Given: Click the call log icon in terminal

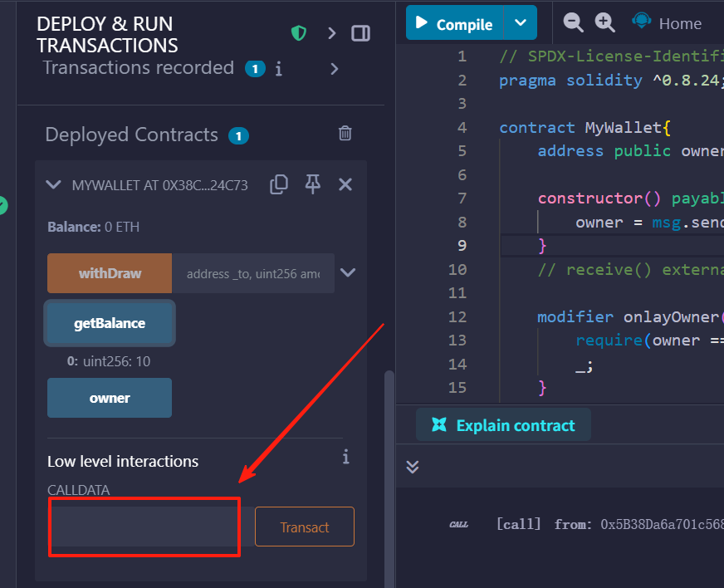Looking at the screenshot, I should coord(458,525).
